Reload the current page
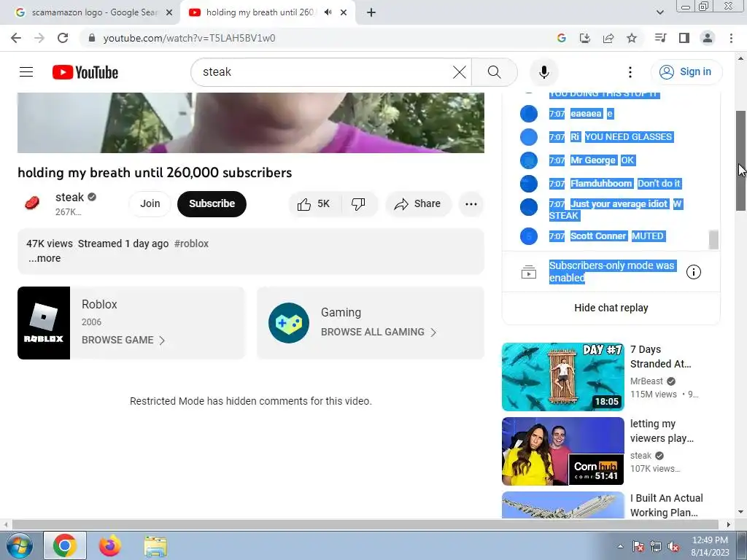This screenshot has width=747, height=560. (x=63, y=38)
